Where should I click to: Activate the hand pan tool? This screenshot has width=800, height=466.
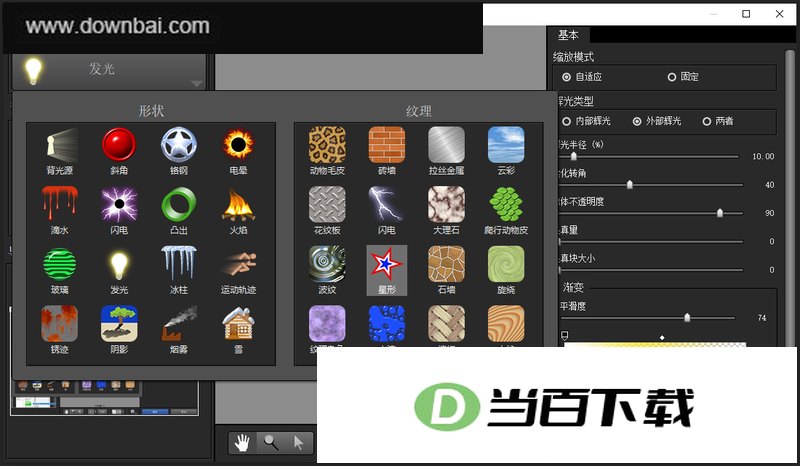click(242, 443)
